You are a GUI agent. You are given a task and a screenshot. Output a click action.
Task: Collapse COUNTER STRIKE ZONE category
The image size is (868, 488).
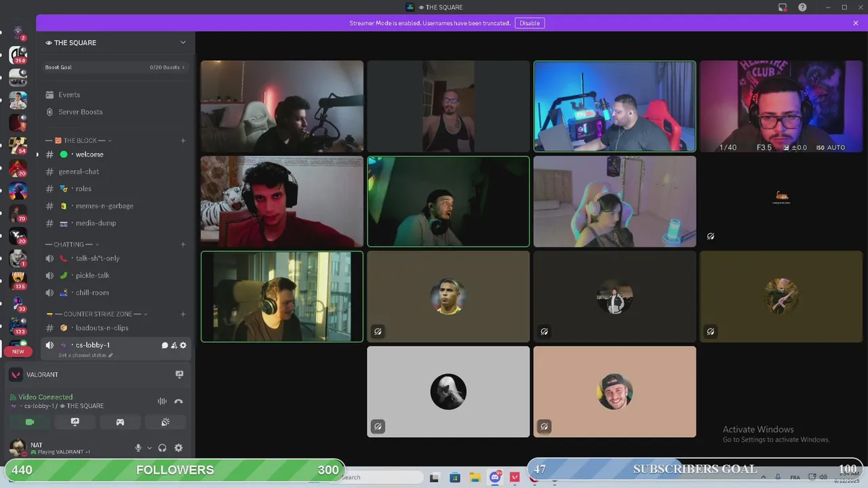pyautogui.click(x=97, y=314)
